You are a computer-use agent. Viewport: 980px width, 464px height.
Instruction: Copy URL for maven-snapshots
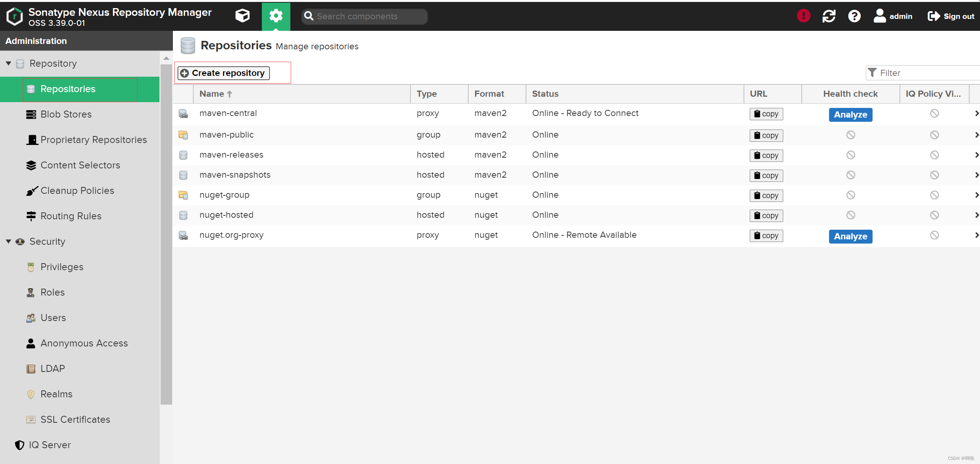[x=766, y=176]
